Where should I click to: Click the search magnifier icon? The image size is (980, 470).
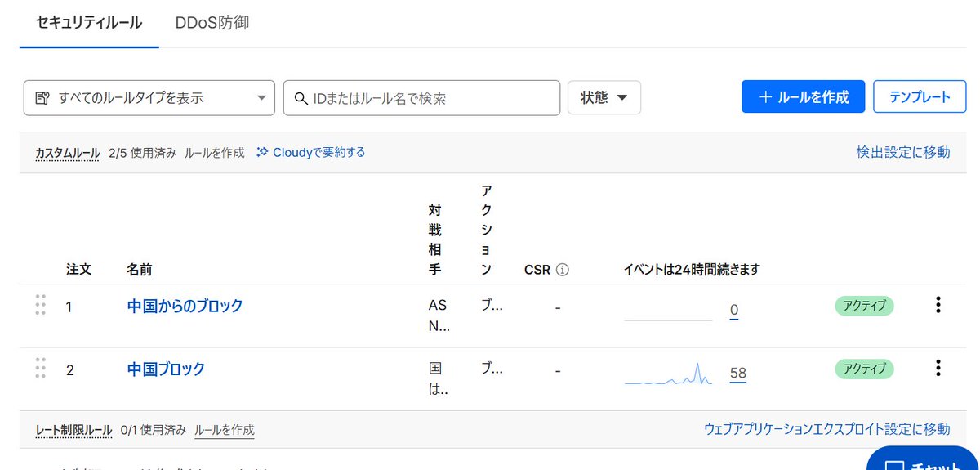coord(302,98)
